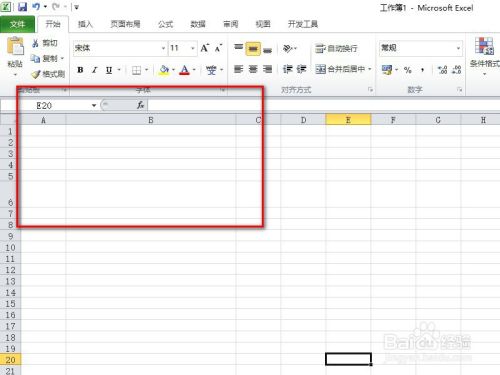Select row 20 header

(10, 360)
